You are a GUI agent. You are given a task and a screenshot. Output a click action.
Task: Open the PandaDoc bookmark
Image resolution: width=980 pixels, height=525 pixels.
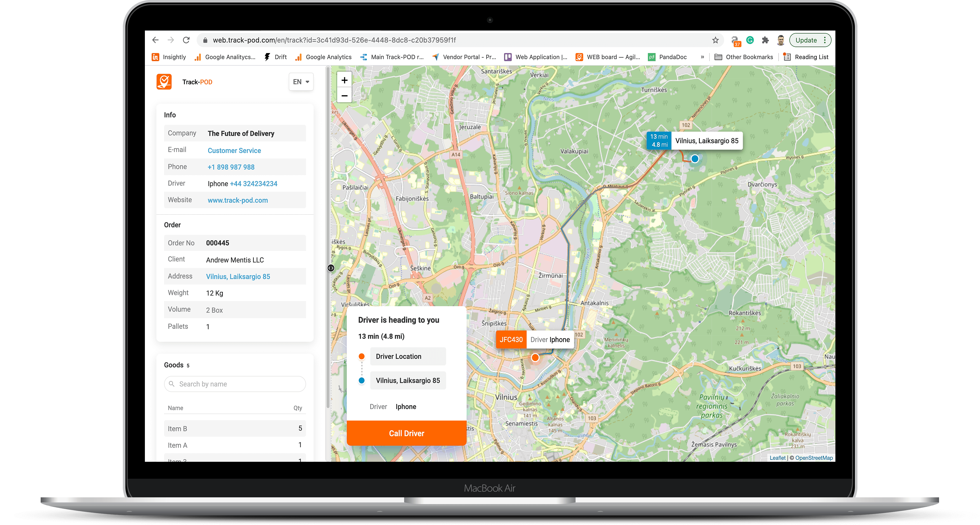[x=668, y=57]
